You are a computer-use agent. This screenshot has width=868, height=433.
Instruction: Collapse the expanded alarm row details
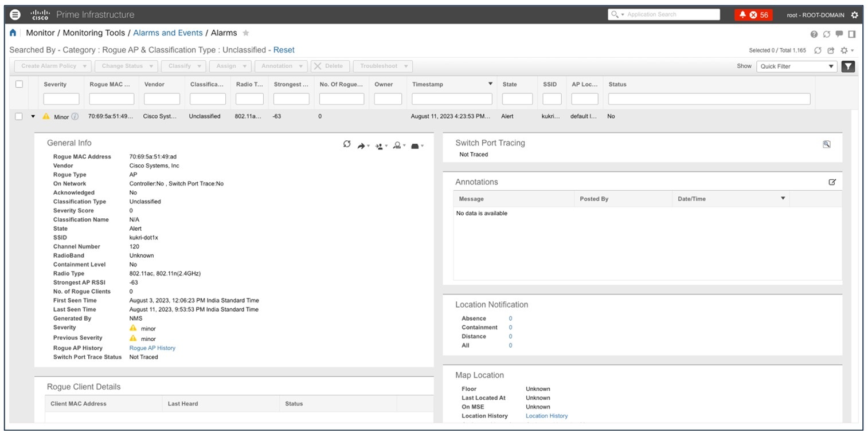coord(32,116)
